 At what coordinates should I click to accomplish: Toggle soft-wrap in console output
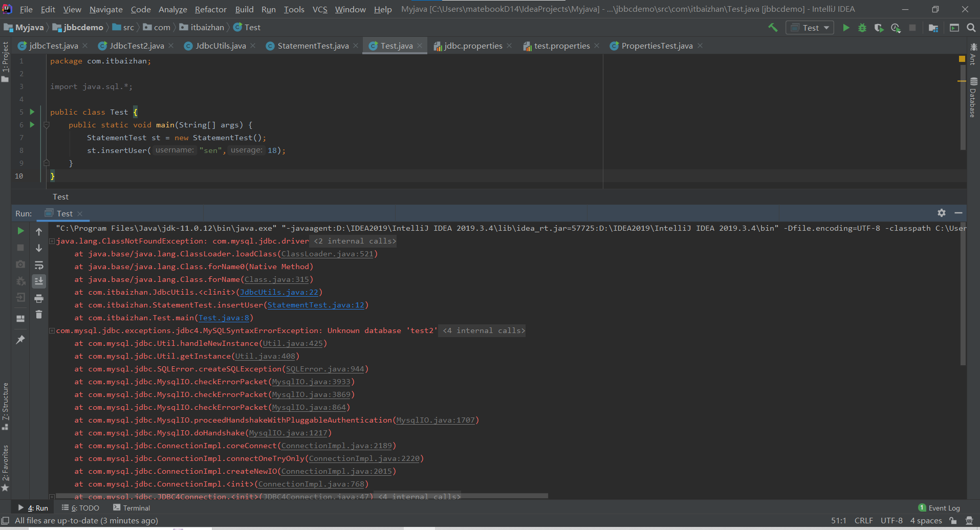39,265
